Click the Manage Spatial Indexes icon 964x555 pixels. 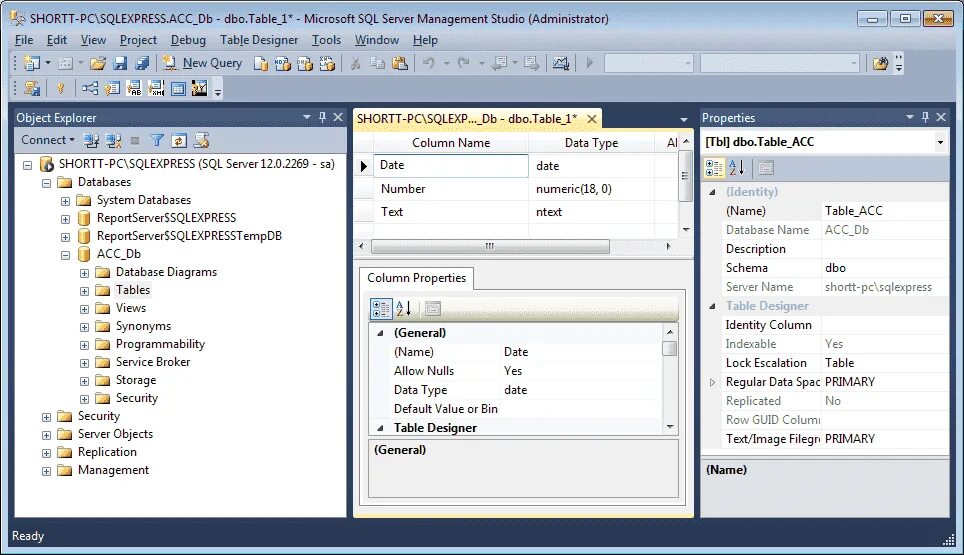pos(199,89)
